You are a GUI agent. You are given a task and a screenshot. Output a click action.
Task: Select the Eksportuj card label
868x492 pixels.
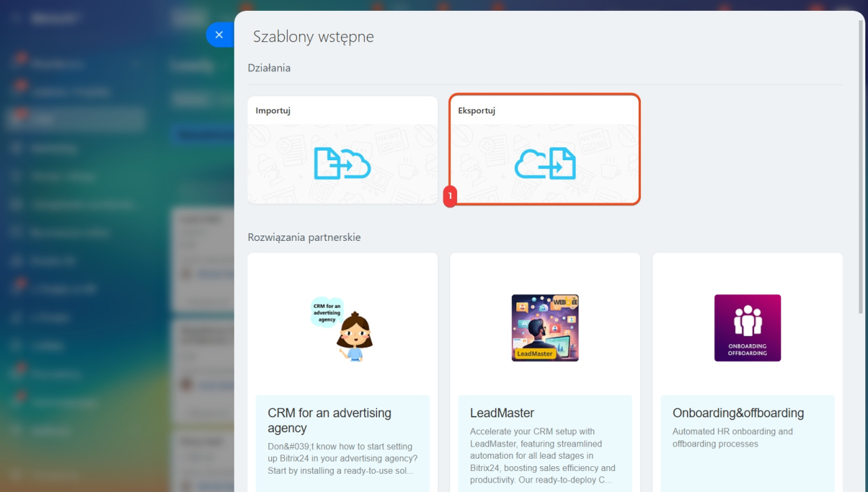click(477, 111)
